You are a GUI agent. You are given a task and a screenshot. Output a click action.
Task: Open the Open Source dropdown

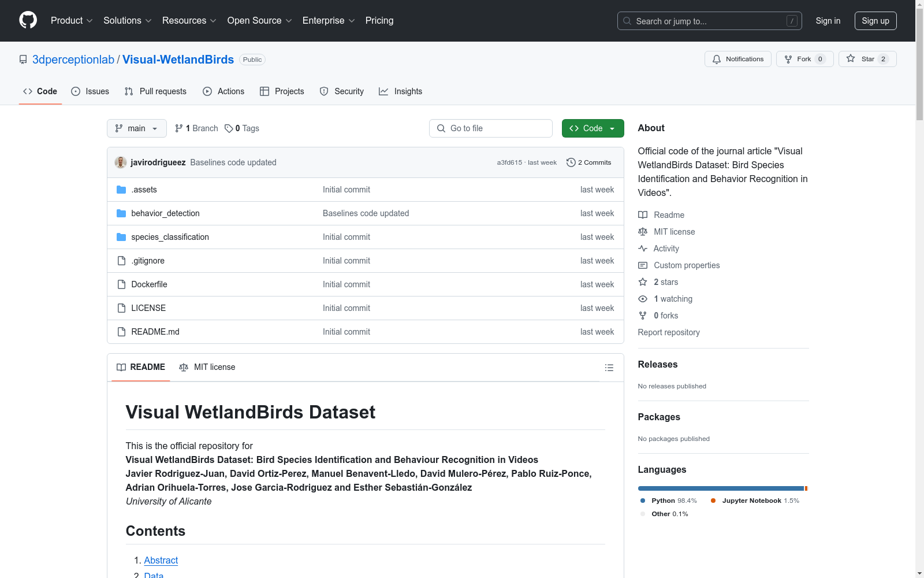pyautogui.click(x=260, y=21)
